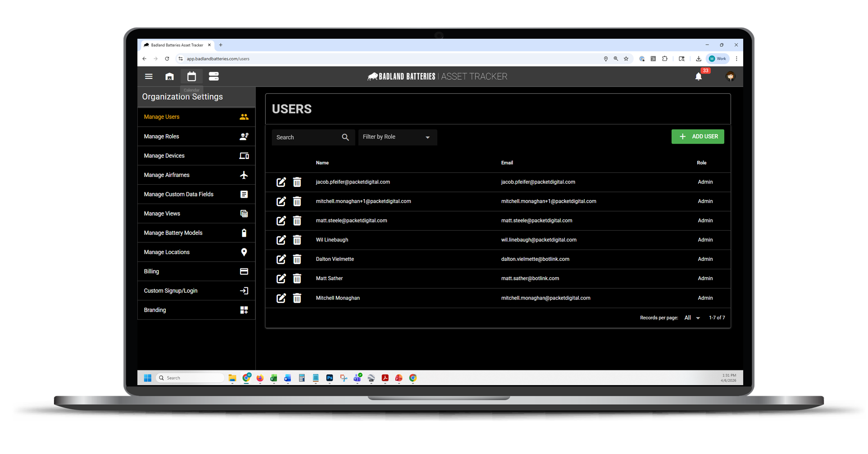Click the search magnifier icon in Users
This screenshot has height=454, width=868.
[x=345, y=137]
